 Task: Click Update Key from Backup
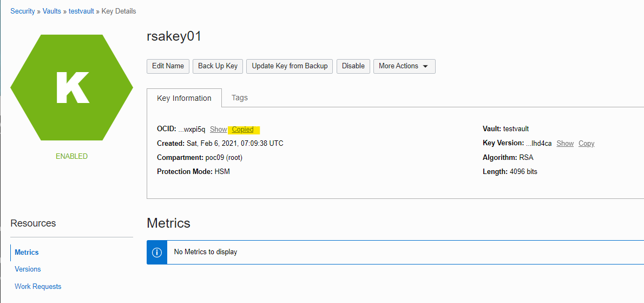pos(290,66)
